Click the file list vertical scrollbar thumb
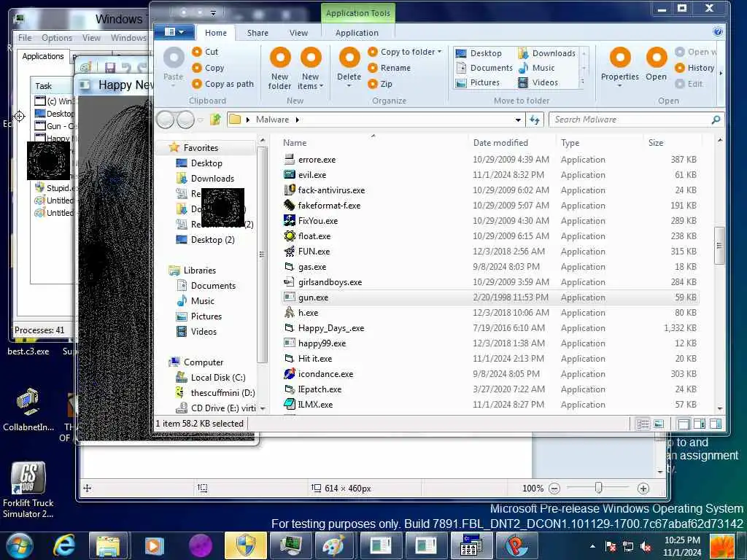 pos(719,245)
